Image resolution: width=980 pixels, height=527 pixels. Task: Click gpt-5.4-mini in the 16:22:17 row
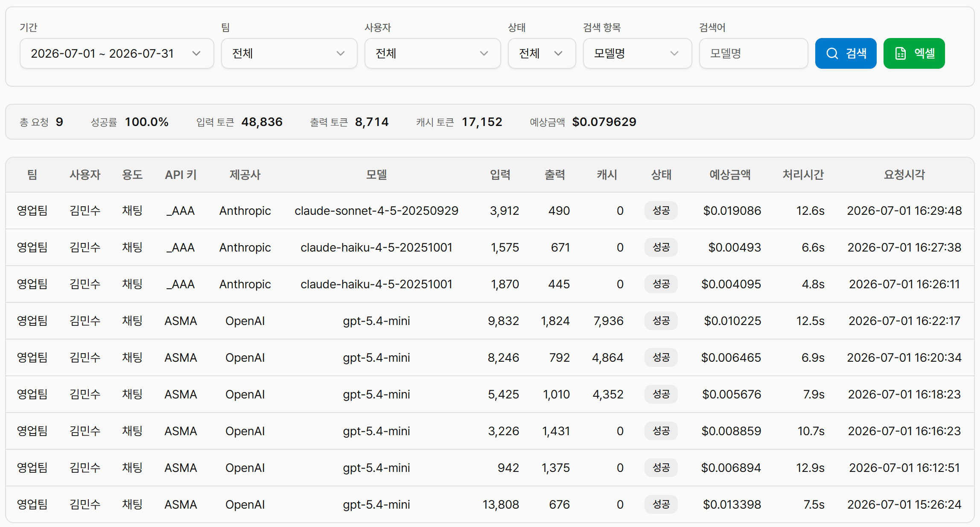point(376,321)
